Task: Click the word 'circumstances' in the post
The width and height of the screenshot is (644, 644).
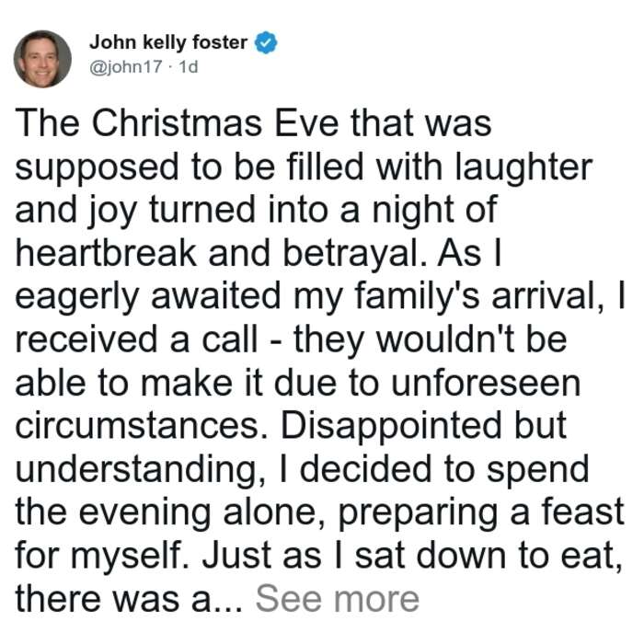Action: point(143,426)
